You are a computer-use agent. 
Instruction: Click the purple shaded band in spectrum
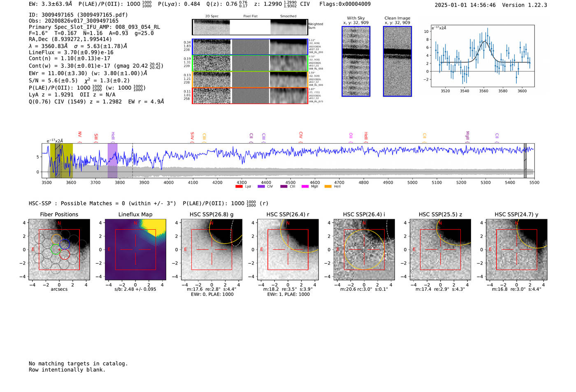pyautogui.click(x=112, y=160)
